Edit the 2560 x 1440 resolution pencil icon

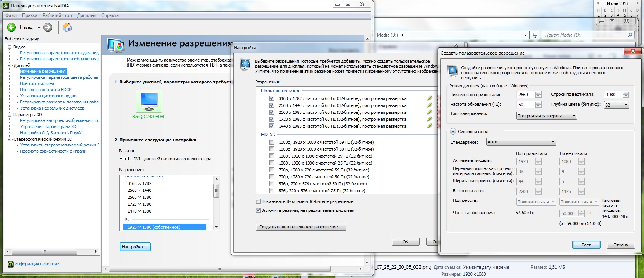click(x=429, y=105)
